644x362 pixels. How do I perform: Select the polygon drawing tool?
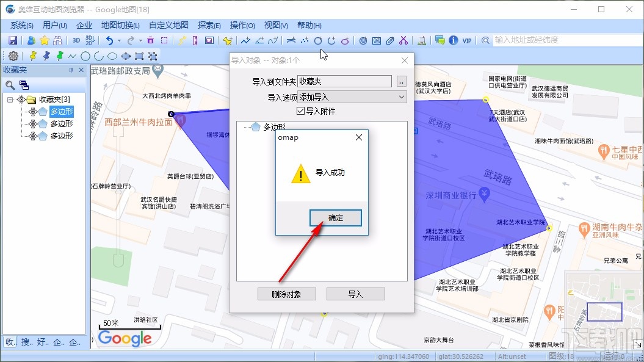125,56
